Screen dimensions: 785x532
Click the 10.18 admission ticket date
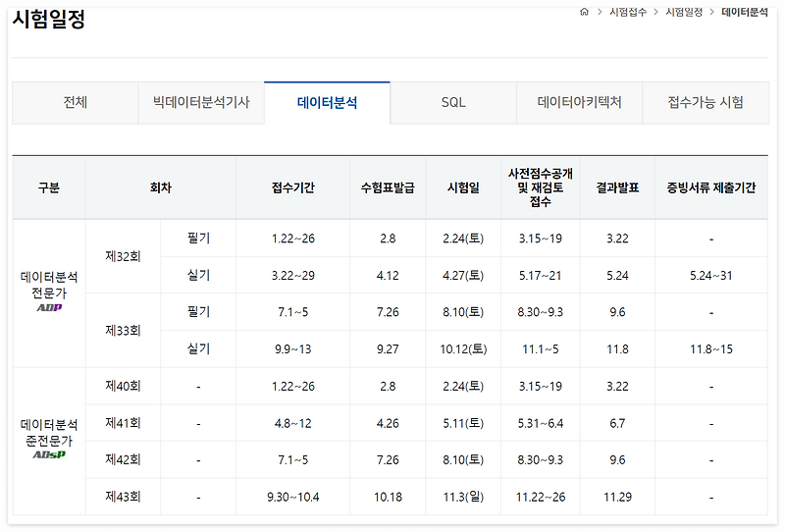coord(388,497)
